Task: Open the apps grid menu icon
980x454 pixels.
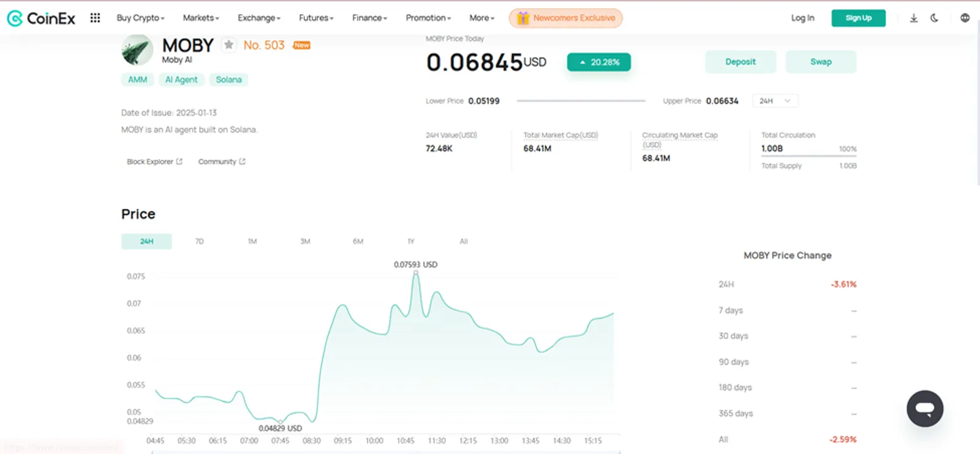Action: click(x=95, y=18)
